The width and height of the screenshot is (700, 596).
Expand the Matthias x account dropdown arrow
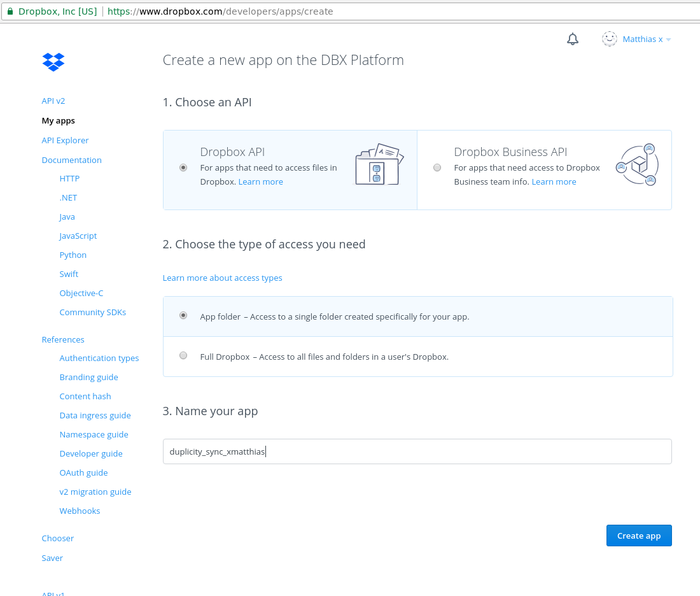668,39
